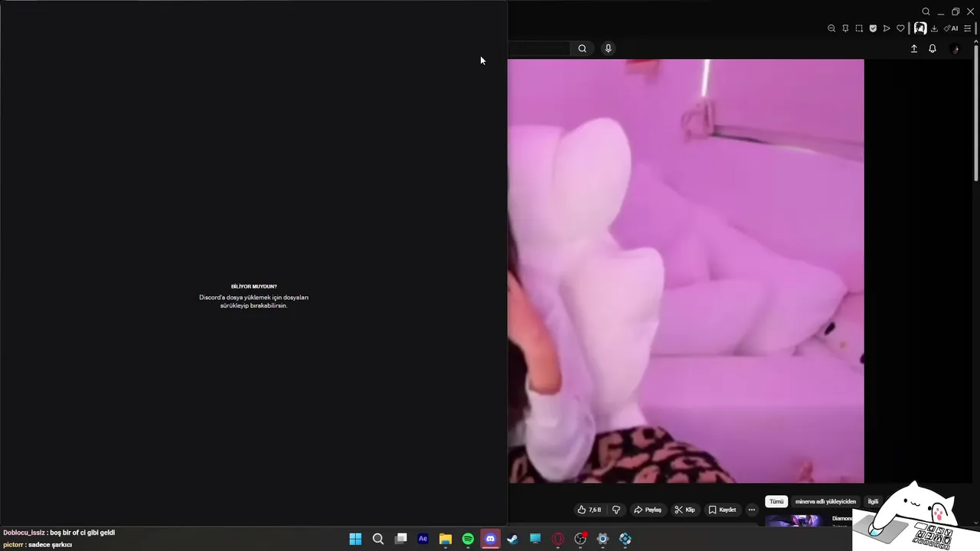
Task: Click chat message 'sadece şarkıcı' by pictorr
Action: (x=50, y=545)
